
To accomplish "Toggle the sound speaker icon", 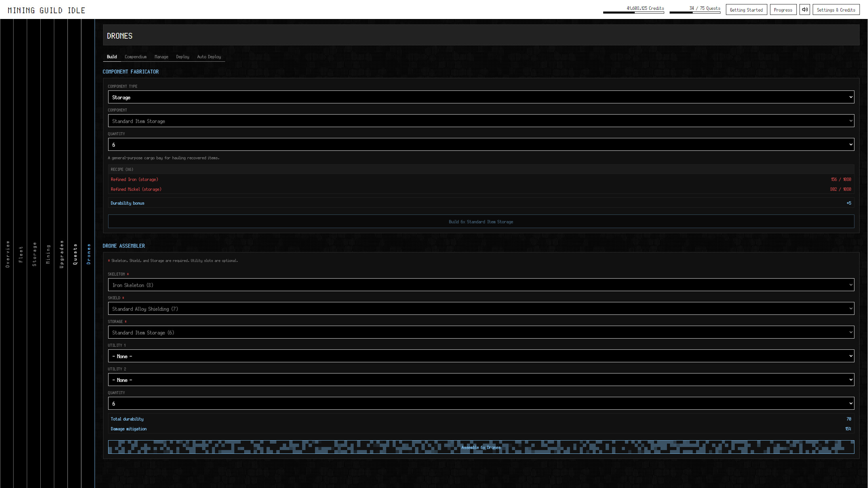I will [805, 9].
